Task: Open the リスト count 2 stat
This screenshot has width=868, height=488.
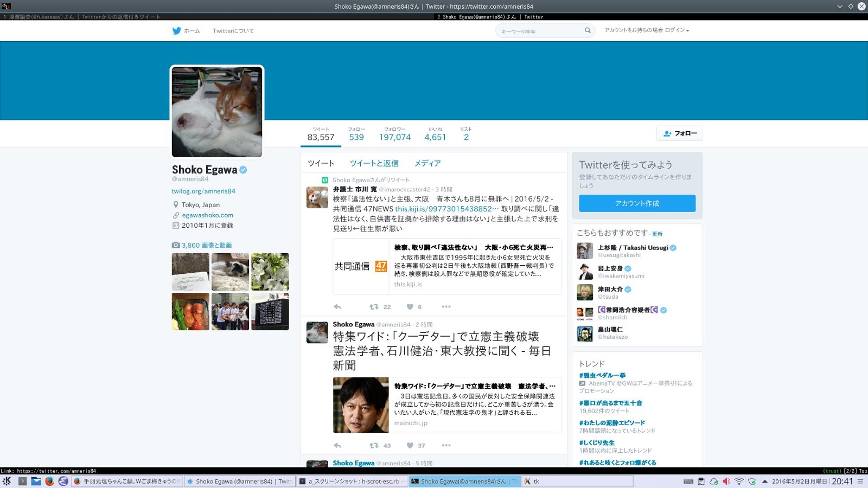Action: 466,134
